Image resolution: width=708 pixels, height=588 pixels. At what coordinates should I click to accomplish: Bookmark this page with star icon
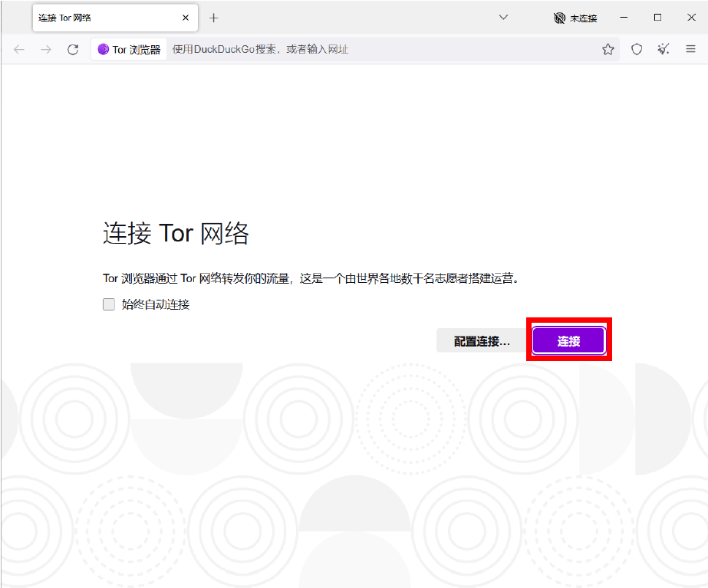(608, 49)
